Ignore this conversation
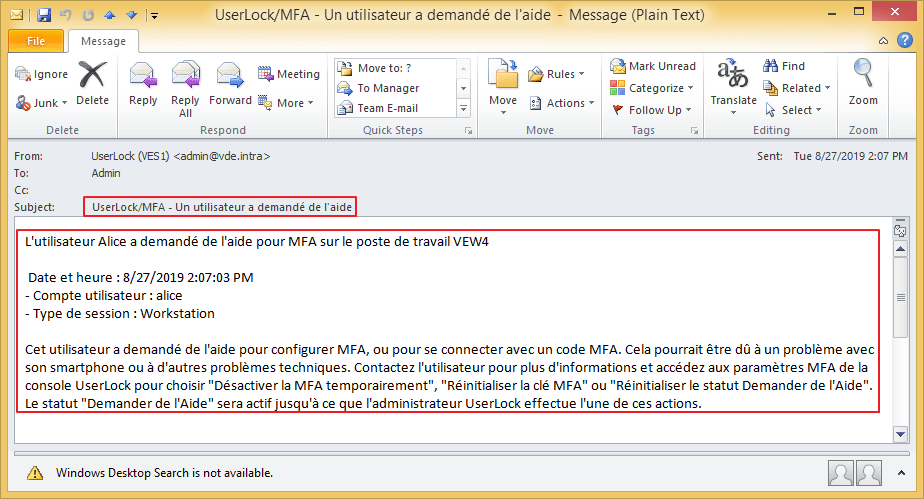The image size is (924, 499). tap(41, 74)
